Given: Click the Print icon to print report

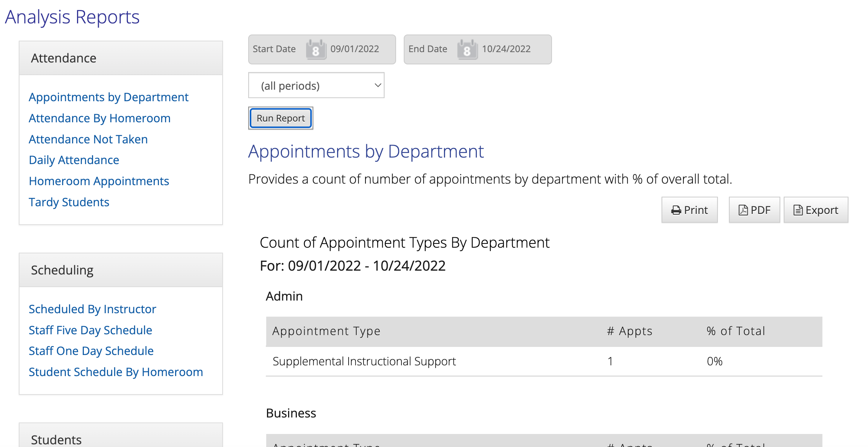Looking at the screenshot, I should pyautogui.click(x=689, y=210).
